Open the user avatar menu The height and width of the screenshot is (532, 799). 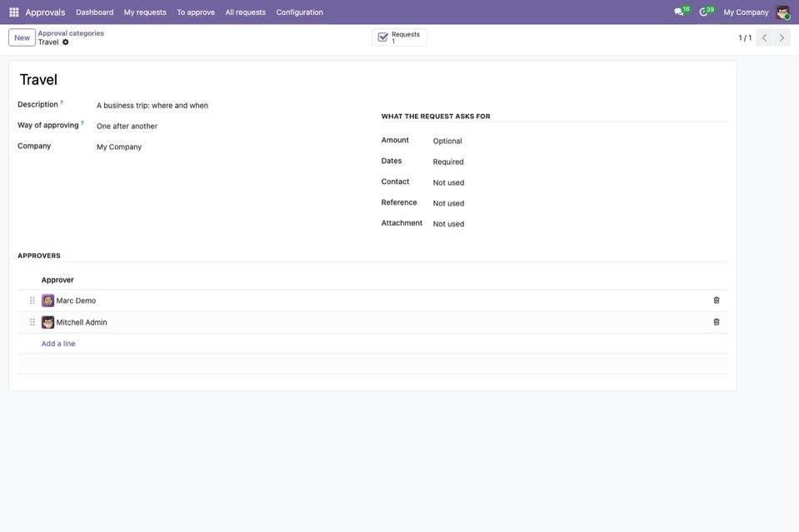(x=782, y=12)
